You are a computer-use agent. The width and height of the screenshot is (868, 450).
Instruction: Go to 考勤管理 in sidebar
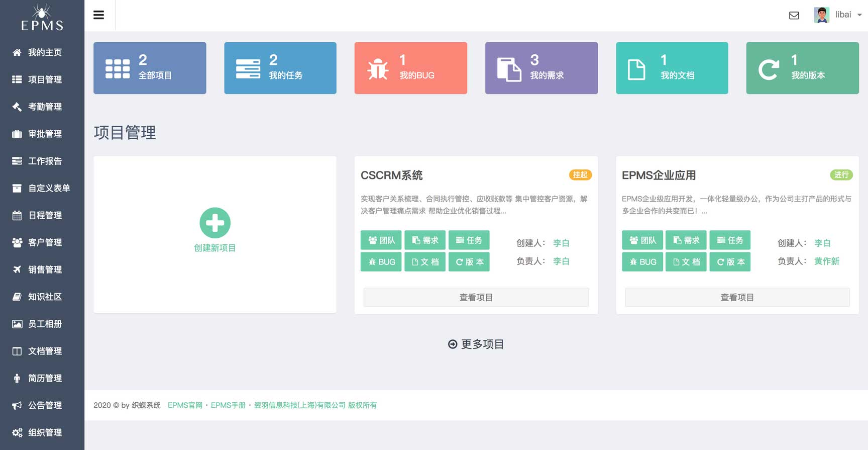pos(42,107)
